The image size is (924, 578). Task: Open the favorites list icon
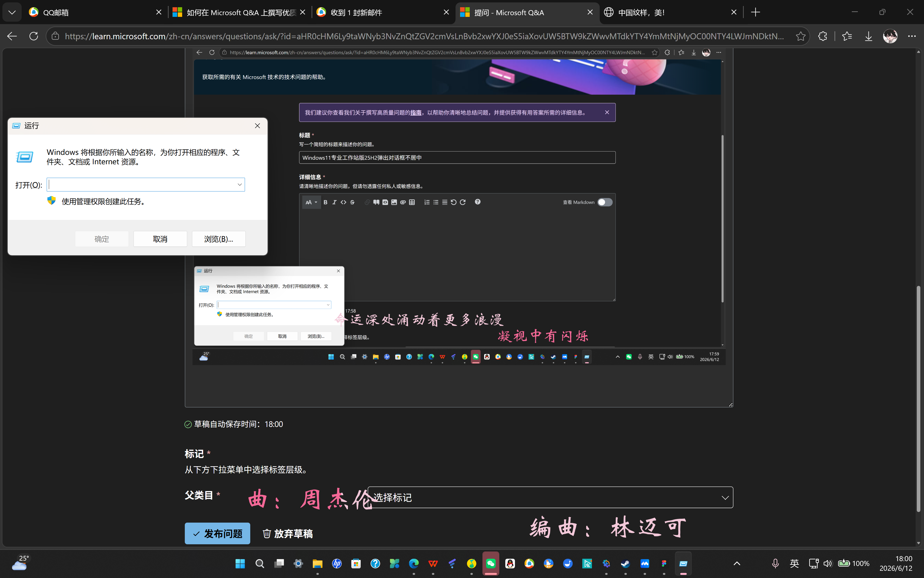point(847,36)
